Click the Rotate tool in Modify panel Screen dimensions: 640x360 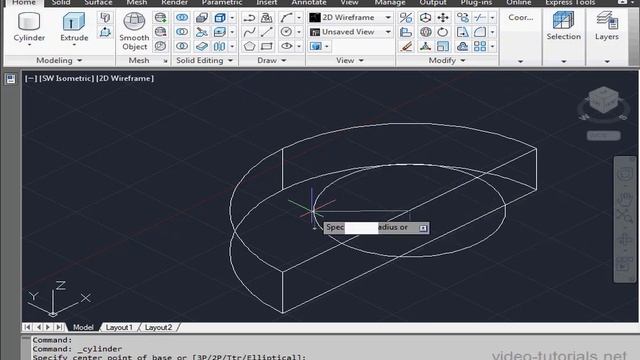tap(443, 32)
